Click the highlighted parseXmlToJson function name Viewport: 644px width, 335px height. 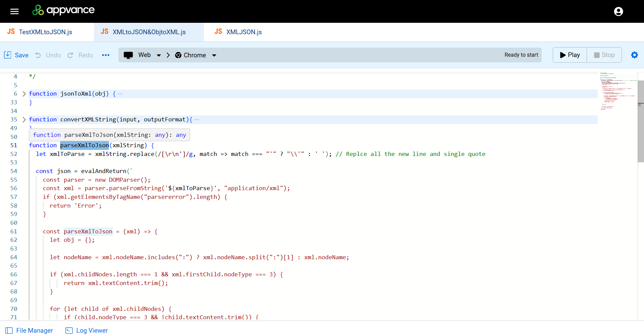(85, 145)
